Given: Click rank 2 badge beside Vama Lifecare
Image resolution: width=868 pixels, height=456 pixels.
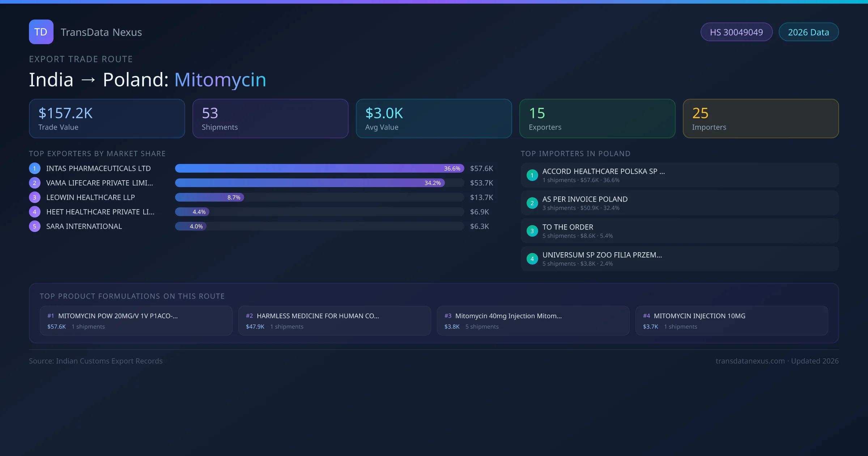Looking at the screenshot, I should pos(35,183).
